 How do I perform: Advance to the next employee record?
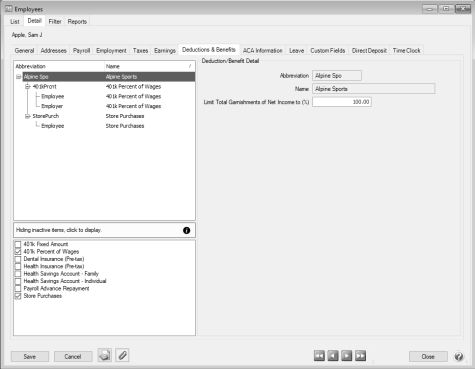click(x=347, y=356)
